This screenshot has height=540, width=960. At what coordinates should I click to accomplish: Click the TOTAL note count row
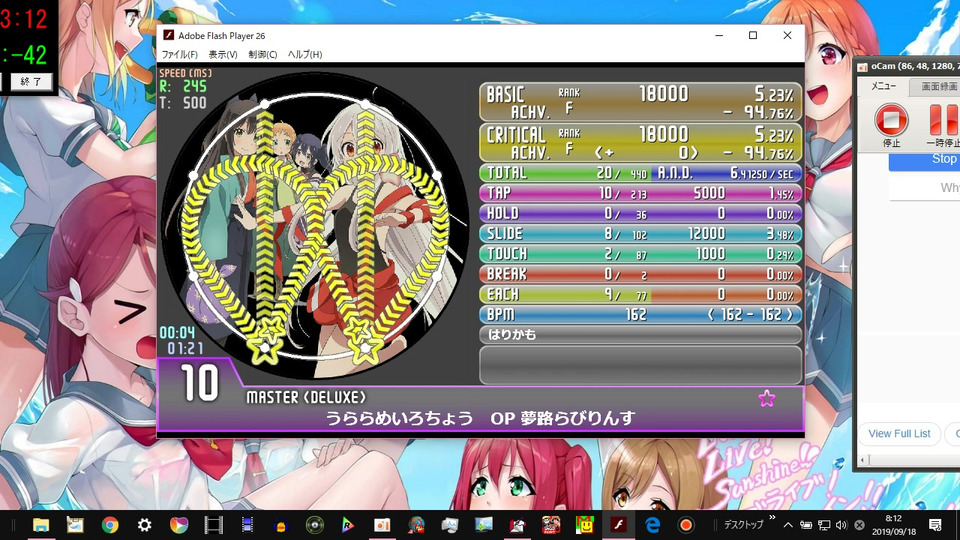[564, 173]
